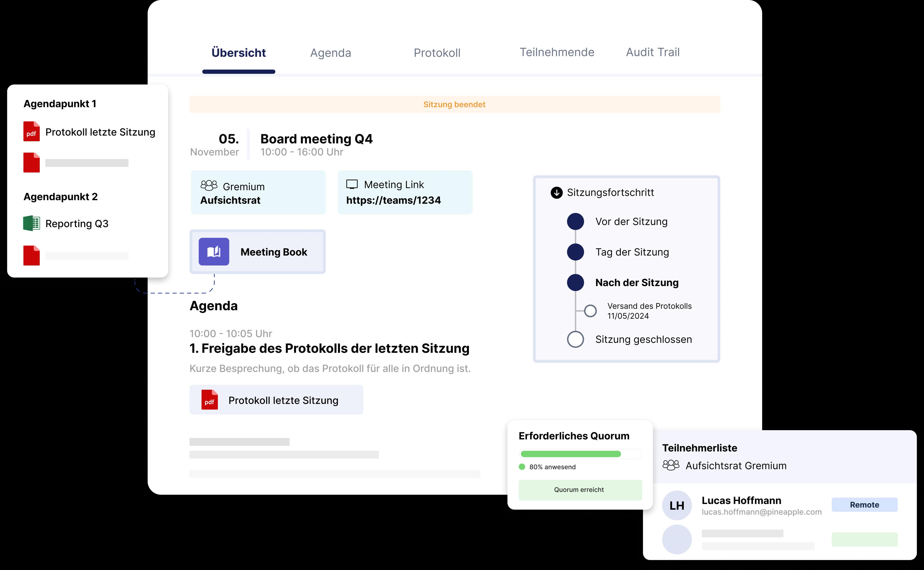The image size is (924, 570).
Task: Toggle the Versand des Protokolls step circle
Action: pyautogui.click(x=590, y=311)
